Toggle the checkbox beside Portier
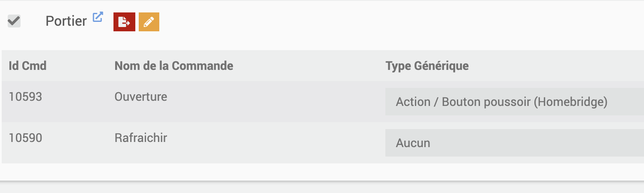The image size is (644, 193). 14,21
